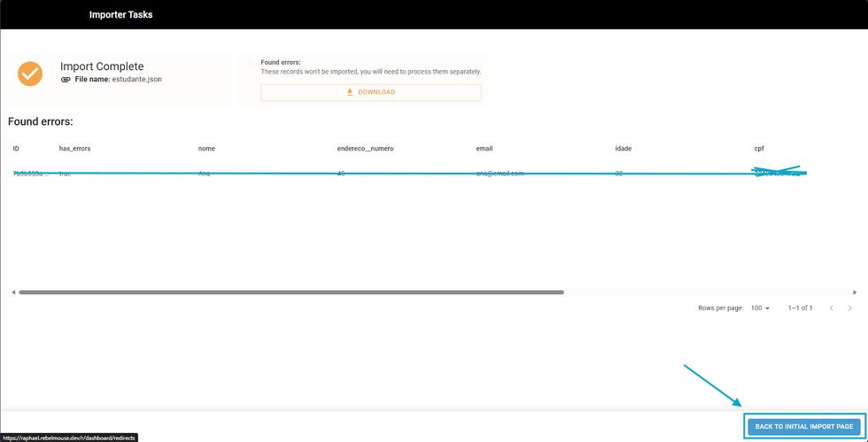Click the has_errors column header
Image resolution: width=868 pixels, height=442 pixels.
(74, 149)
